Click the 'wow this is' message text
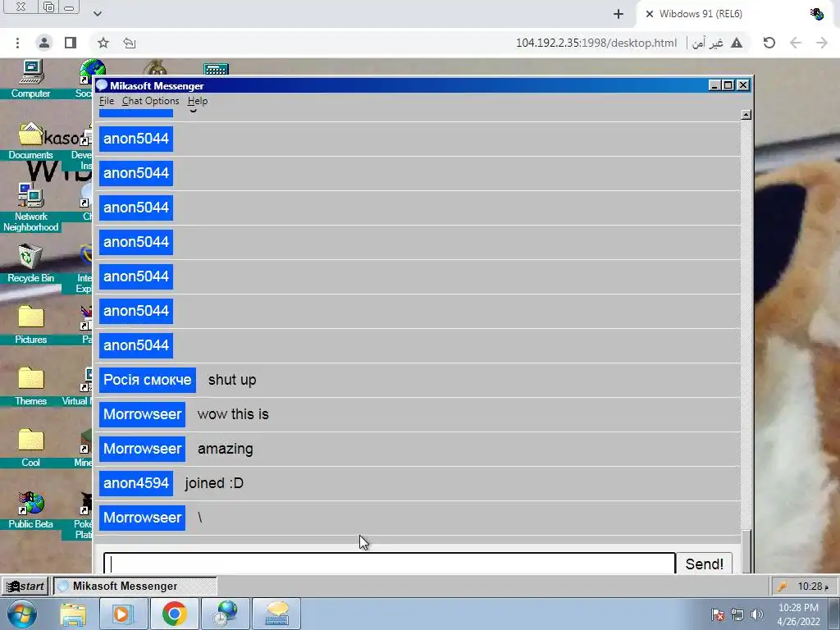840x630 pixels. coord(233,414)
